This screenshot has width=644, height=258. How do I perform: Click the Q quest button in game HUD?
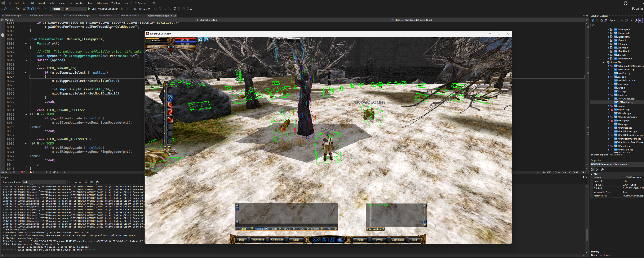201,39
